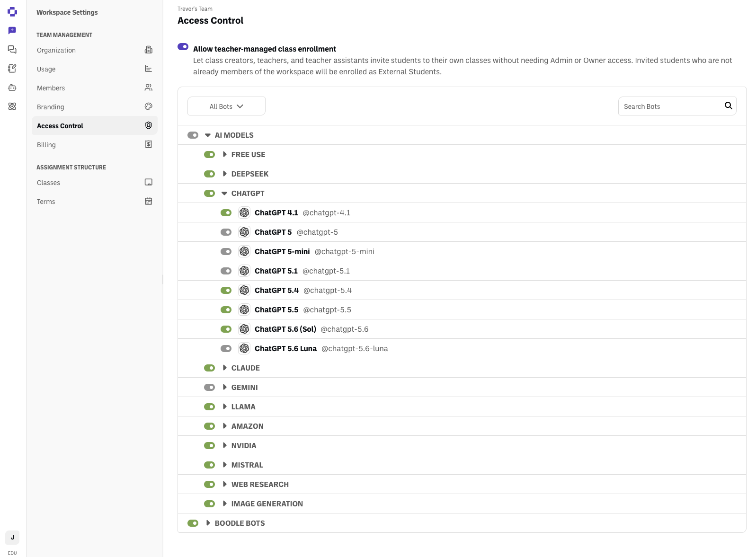Click the ChatGPT 5.6 Luna model logo
Viewport: 756px width, 557px height.
pos(244,348)
